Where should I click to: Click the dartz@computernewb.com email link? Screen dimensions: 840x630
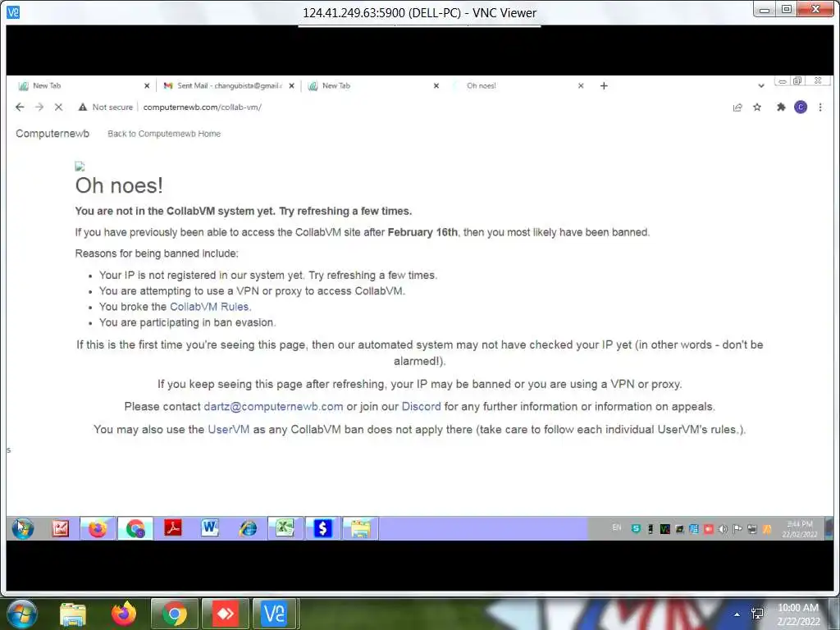point(273,407)
